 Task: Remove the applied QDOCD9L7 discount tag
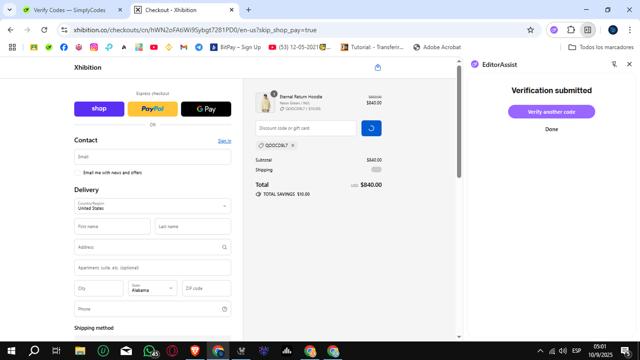click(293, 145)
